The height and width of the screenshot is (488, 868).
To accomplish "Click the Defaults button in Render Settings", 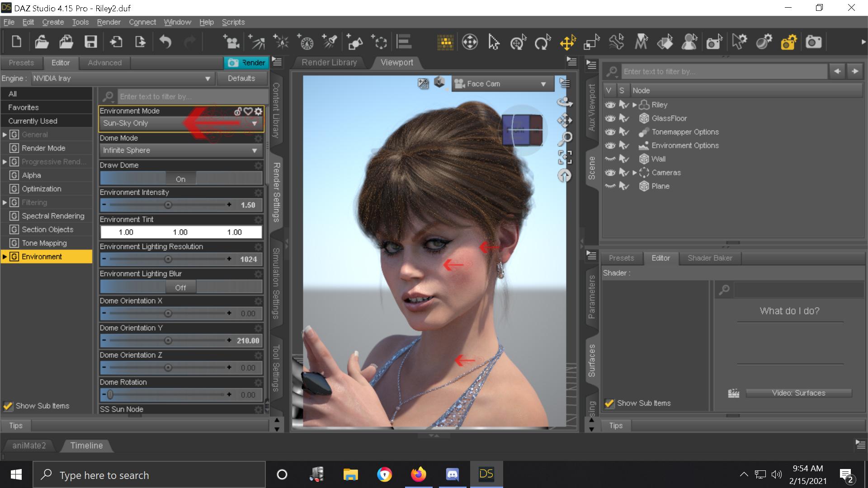I will tap(242, 78).
